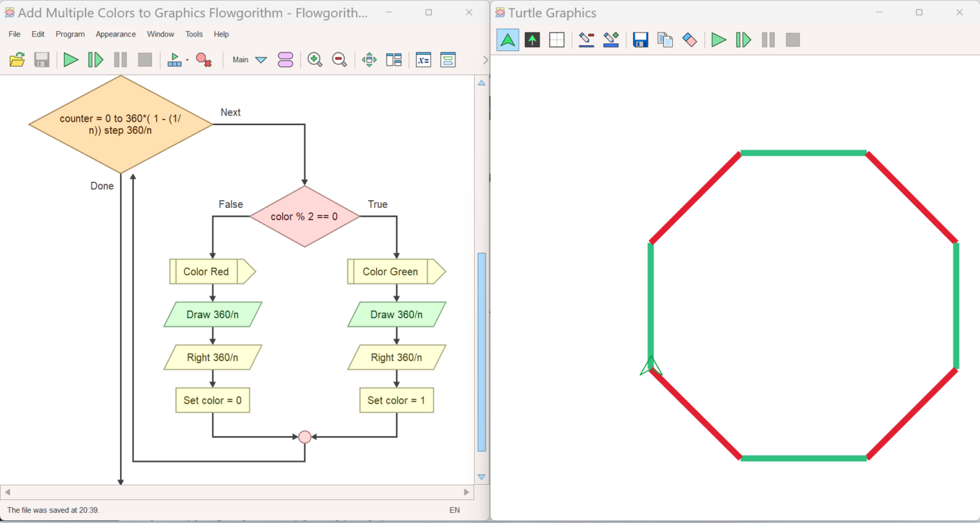Click horizontal scrollbar left arrow
Screen dimensions: 980x523
[x=8, y=492]
